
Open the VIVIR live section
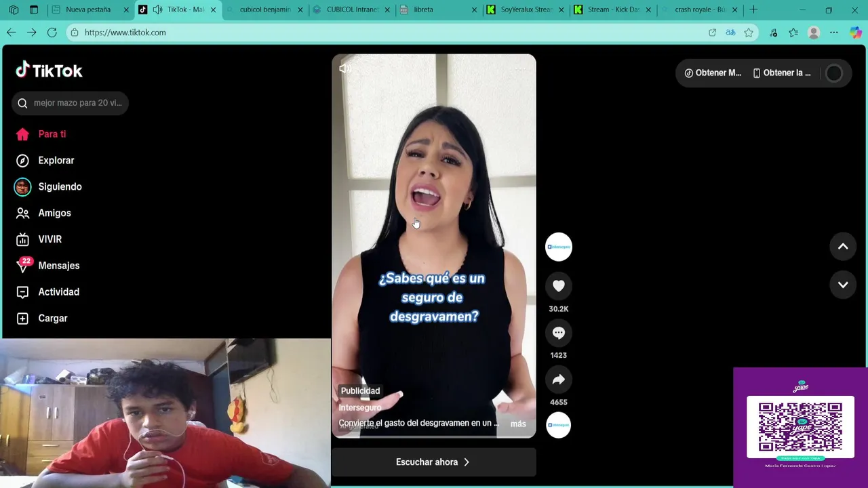tap(39, 239)
